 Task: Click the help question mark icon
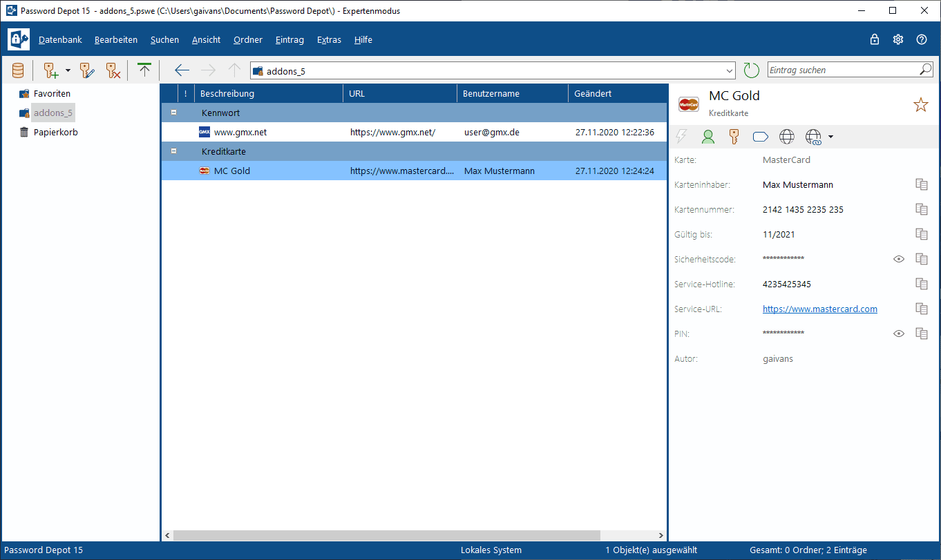click(922, 39)
